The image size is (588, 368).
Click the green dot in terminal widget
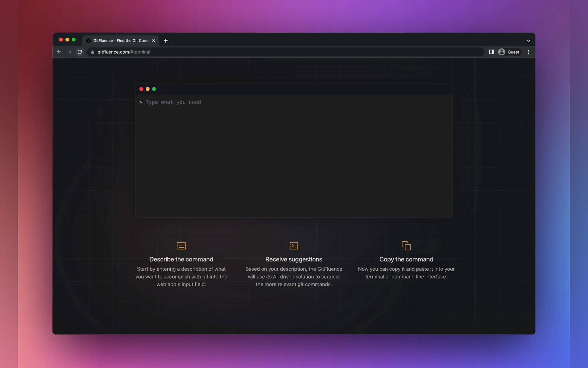154,89
